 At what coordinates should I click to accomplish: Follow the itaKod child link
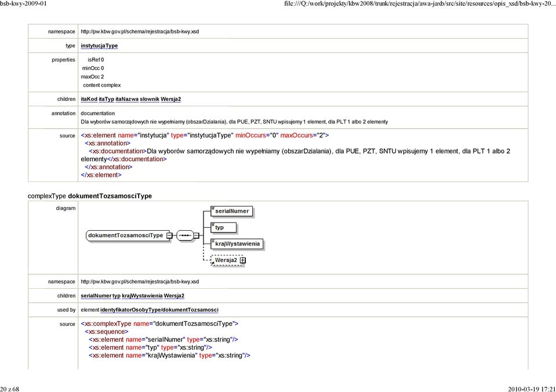(x=89, y=99)
